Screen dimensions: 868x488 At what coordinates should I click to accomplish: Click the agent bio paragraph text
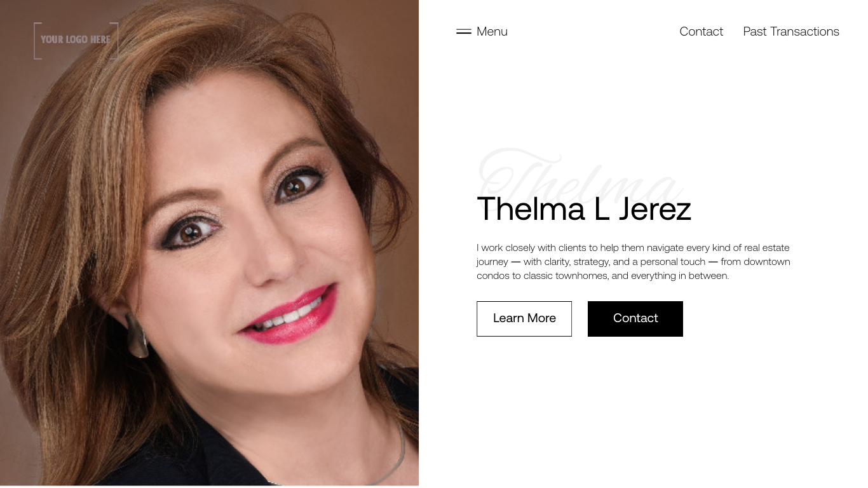point(634,261)
